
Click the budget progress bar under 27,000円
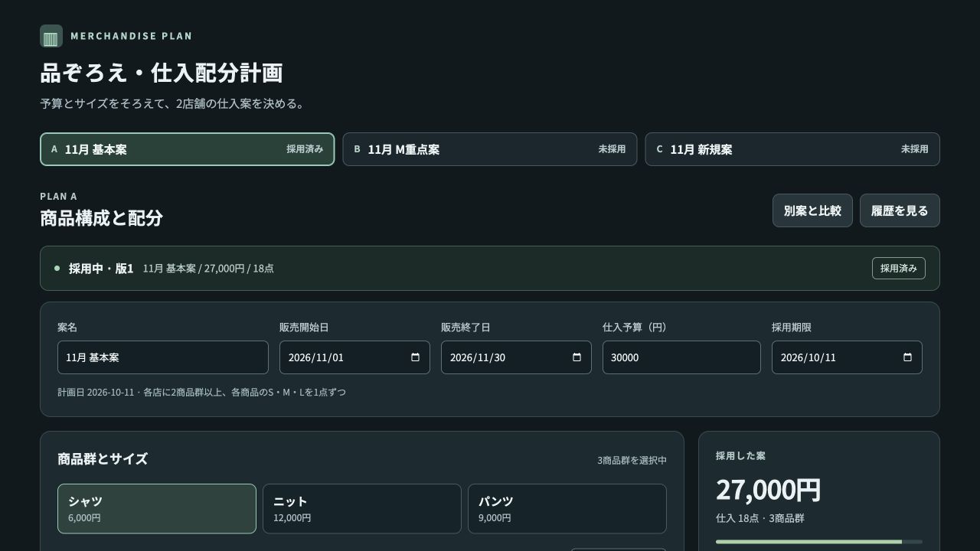819,542
